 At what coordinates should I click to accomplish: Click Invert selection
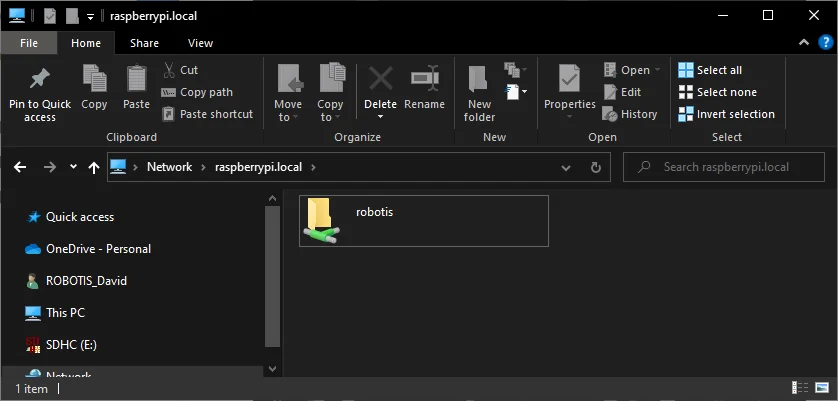pos(727,114)
